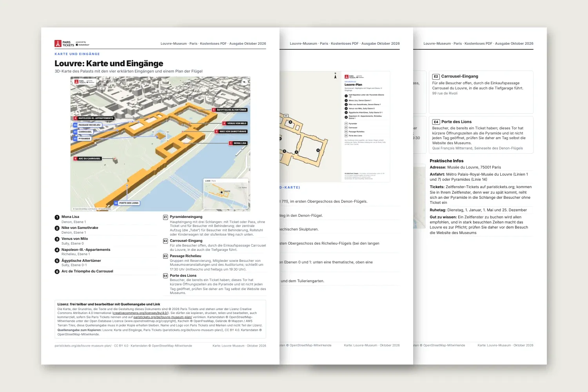The height and width of the screenshot is (392, 588).
Task: Click the "Adresse:" line on the right page
Action: click(465, 167)
